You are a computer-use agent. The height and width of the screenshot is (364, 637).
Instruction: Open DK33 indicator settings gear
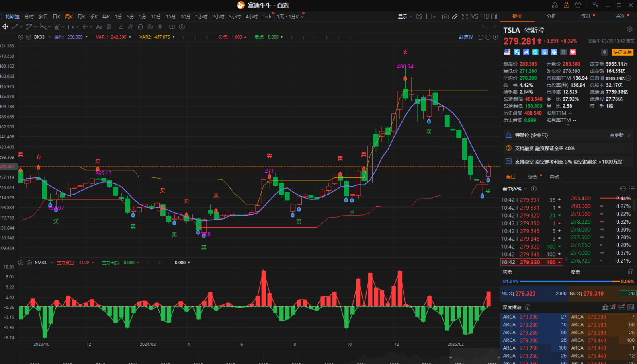pos(21,37)
